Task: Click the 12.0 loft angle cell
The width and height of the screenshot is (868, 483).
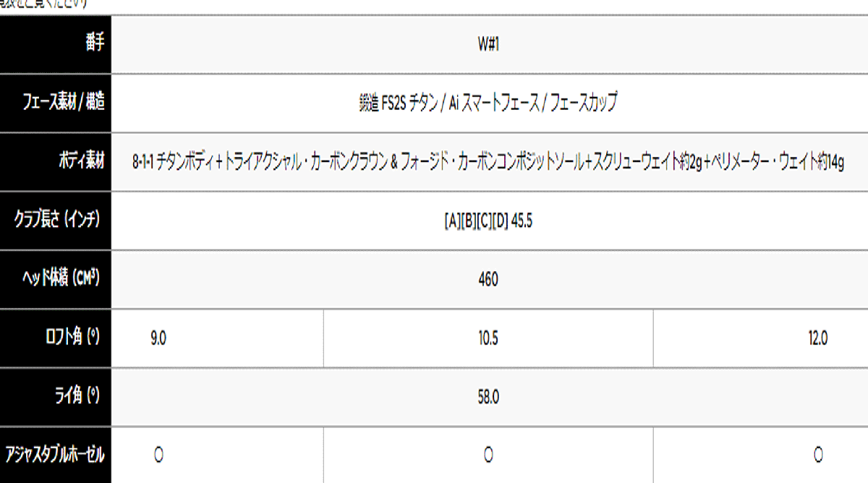Action: point(818,338)
